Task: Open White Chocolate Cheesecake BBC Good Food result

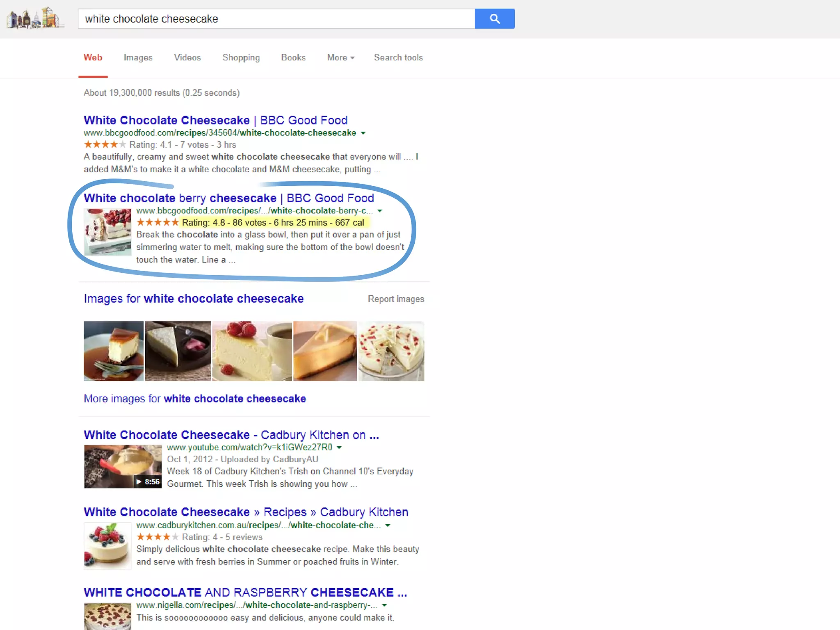Action: 216,120
